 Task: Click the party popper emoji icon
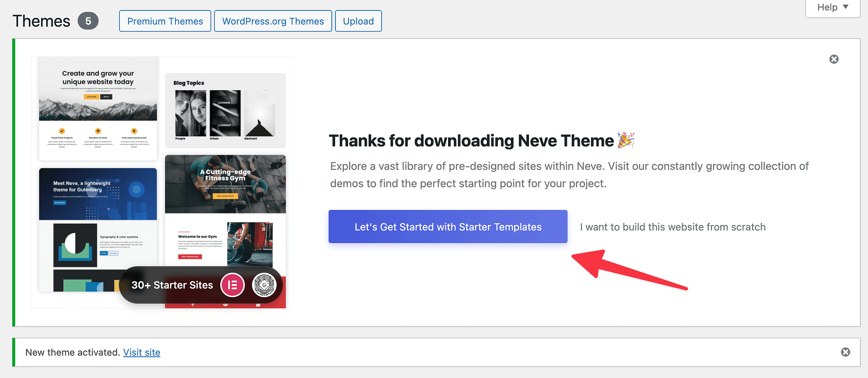click(626, 140)
